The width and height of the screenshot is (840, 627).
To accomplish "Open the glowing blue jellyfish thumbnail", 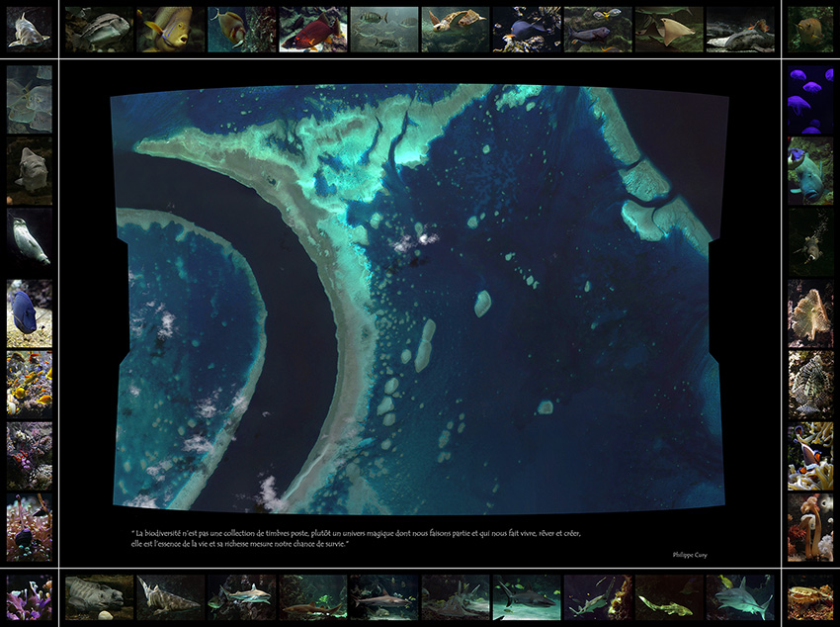I will (x=810, y=99).
